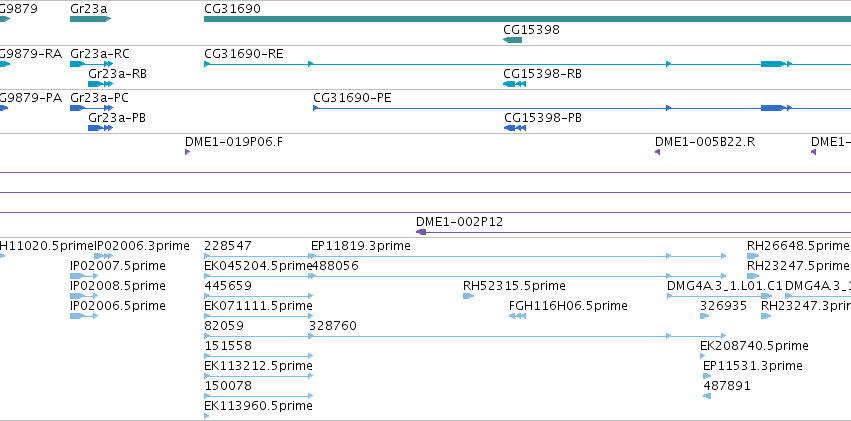Select the IP02007.5prime EST glyph
This screenshot has height=421, width=851.
click(84, 276)
